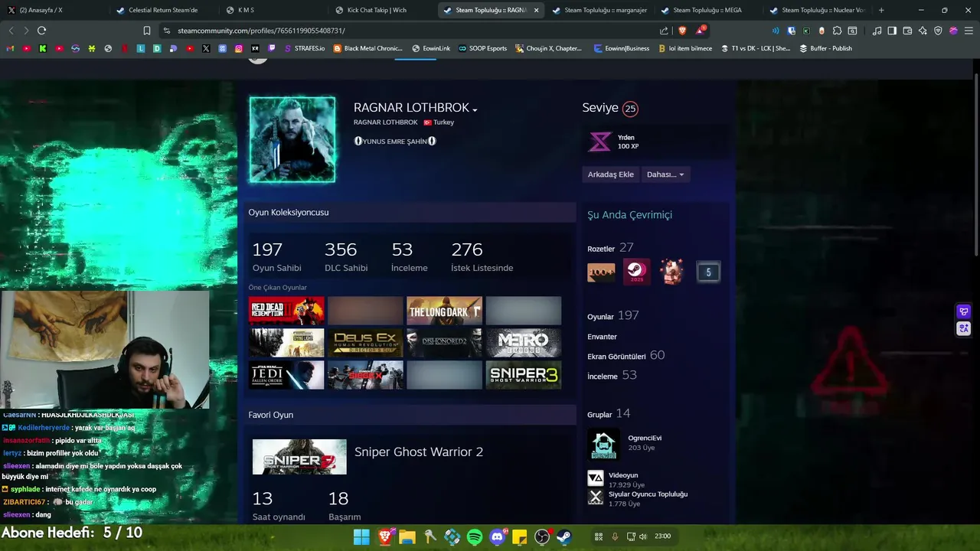Open OgrenciEvi group avatar
980x551 pixels.
603,443
